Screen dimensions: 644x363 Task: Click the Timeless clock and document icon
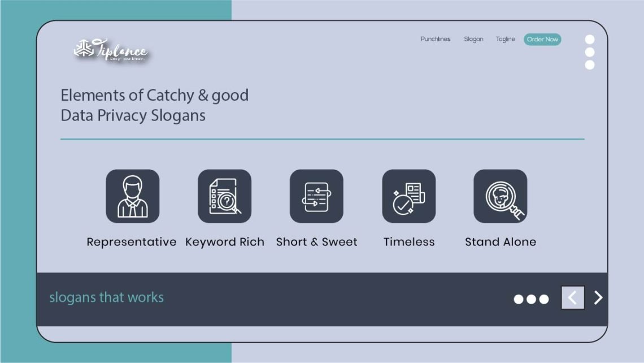pos(408,196)
